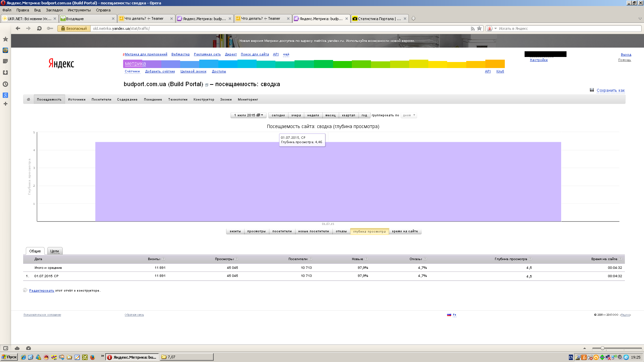This screenshot has height=362, width=644.
Task: Open the Закладки browser menu
Action: pos(54,10)
